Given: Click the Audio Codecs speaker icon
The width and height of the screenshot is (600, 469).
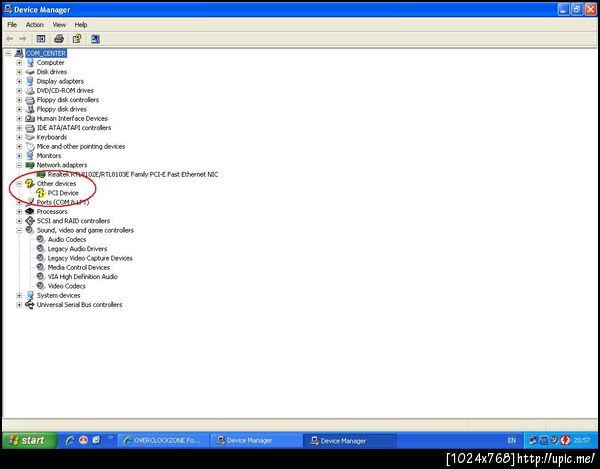Looking at the screenshot, I should [x=41, y=239].
